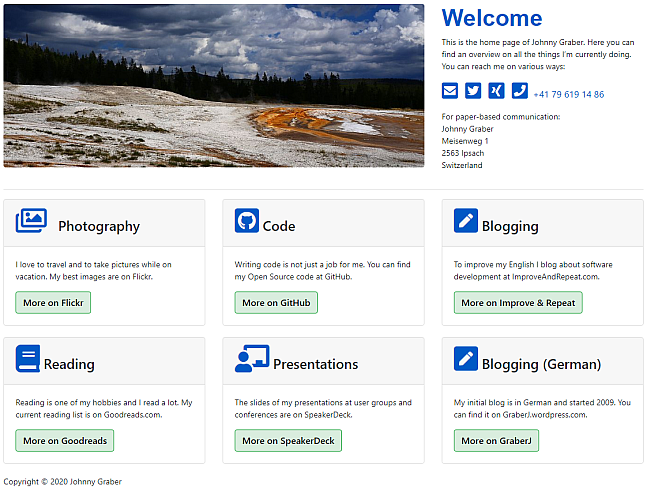Click the 'Switzerland' address line
The height and width of the screenshot is (489, 650).
click(x=462, y=165)
